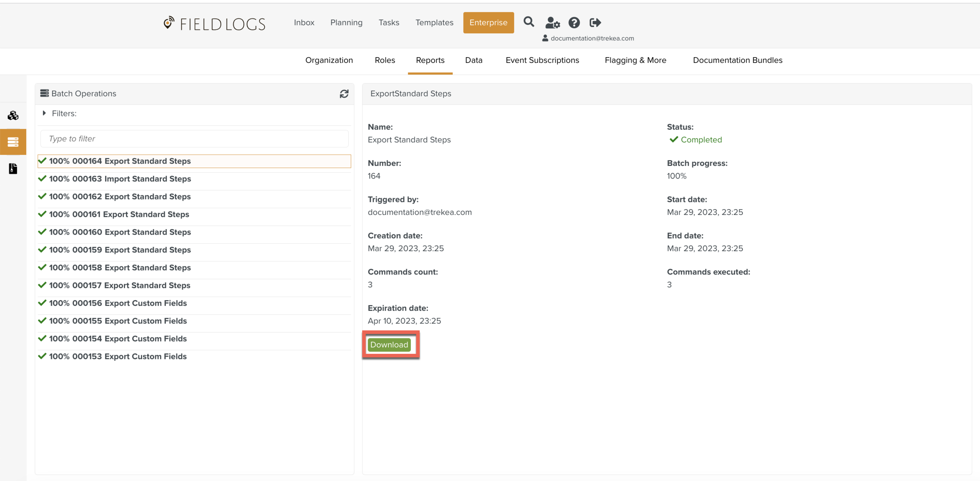
Task: Open the Planning menu item
Action: coord(346,22)
